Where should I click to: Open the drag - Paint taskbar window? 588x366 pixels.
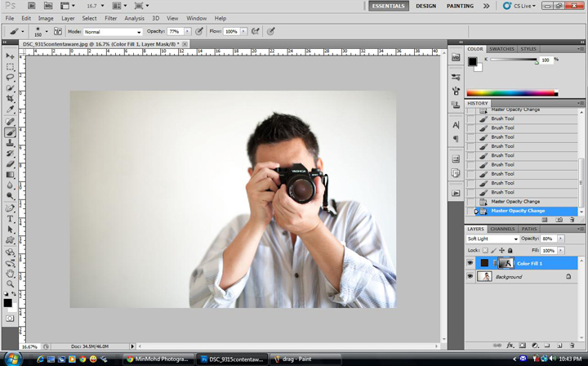coord(297,359)
